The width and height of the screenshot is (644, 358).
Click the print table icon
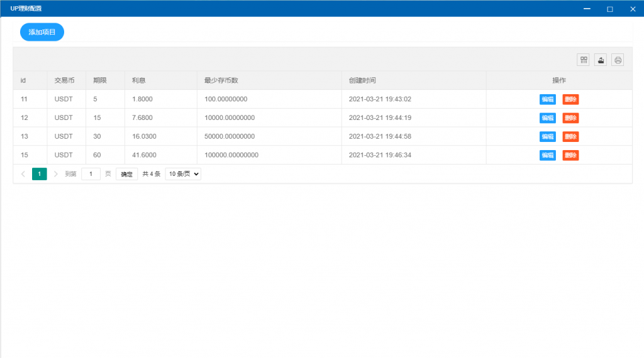pyautogui.click(x=618, y=60)
